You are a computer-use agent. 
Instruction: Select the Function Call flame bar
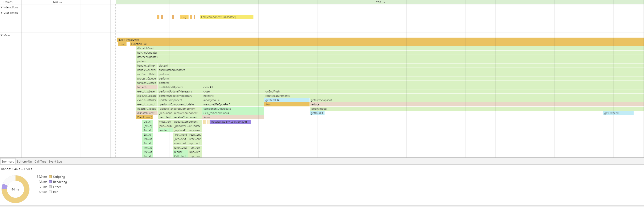(387, 44)
